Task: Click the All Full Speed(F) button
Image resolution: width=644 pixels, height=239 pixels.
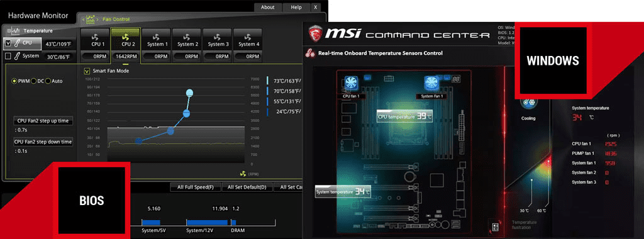Action: [196, 187]
